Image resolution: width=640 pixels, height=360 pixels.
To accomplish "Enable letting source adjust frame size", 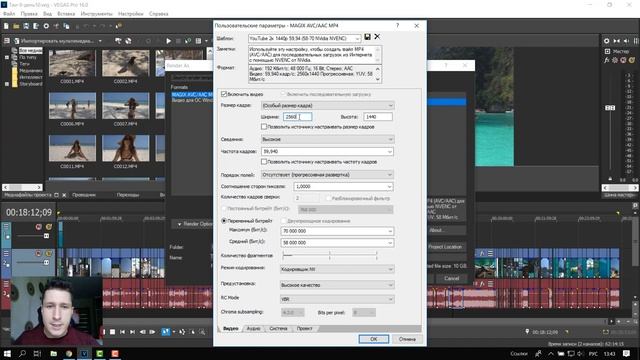I will [264, 127].
